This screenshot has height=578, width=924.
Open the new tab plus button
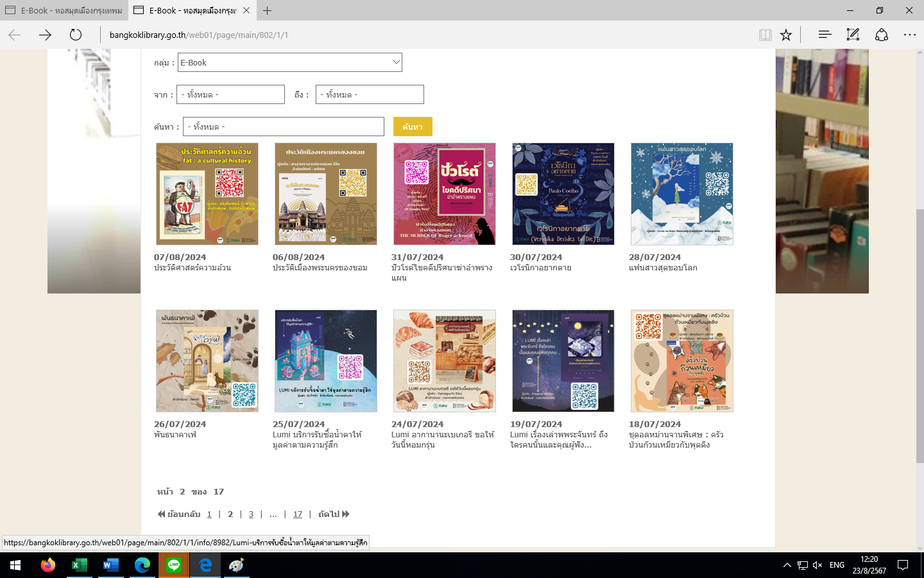(x=268, y=10)
